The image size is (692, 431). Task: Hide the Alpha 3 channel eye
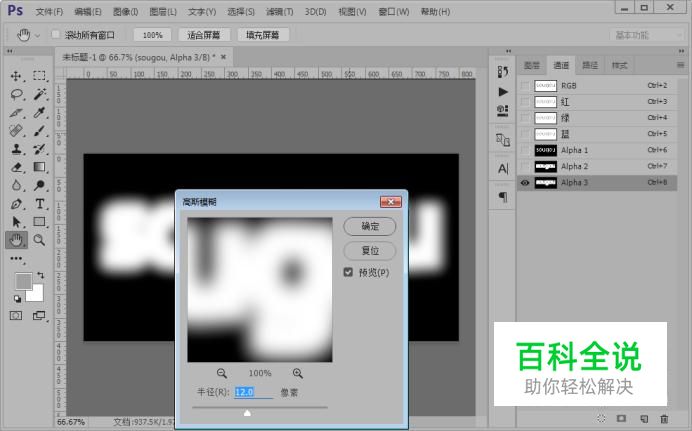point(525,183)
